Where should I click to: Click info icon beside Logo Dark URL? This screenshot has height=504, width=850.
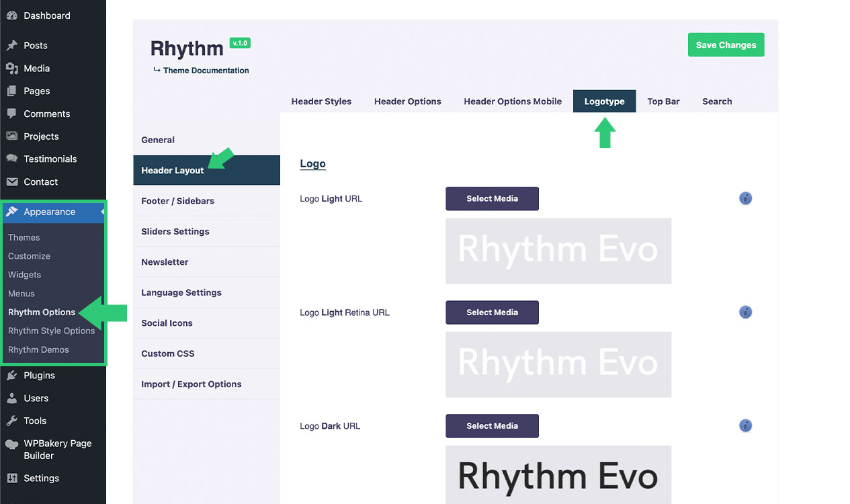point(745,425)
